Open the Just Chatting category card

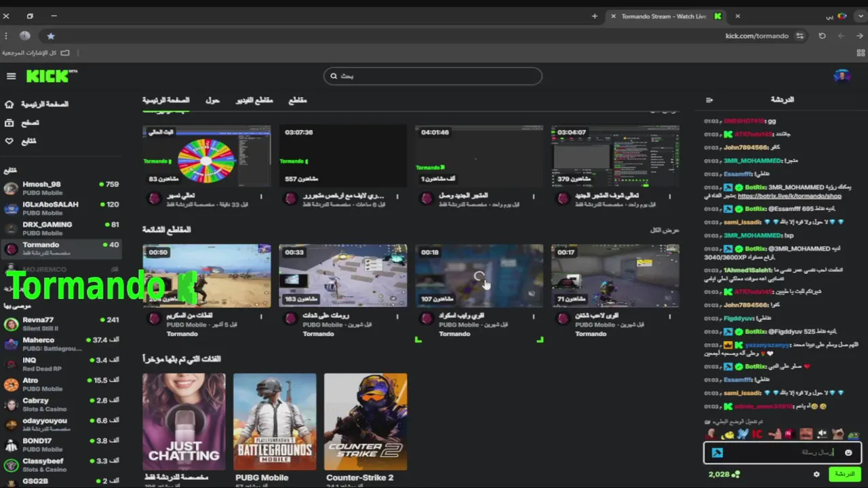(x=184, y=422)
